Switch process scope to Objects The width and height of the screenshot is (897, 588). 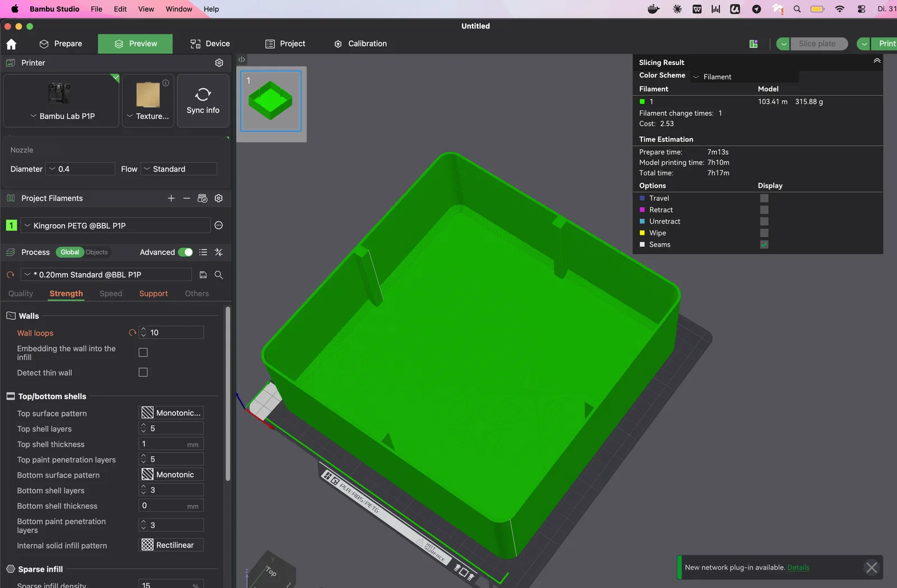pos(96,252)
